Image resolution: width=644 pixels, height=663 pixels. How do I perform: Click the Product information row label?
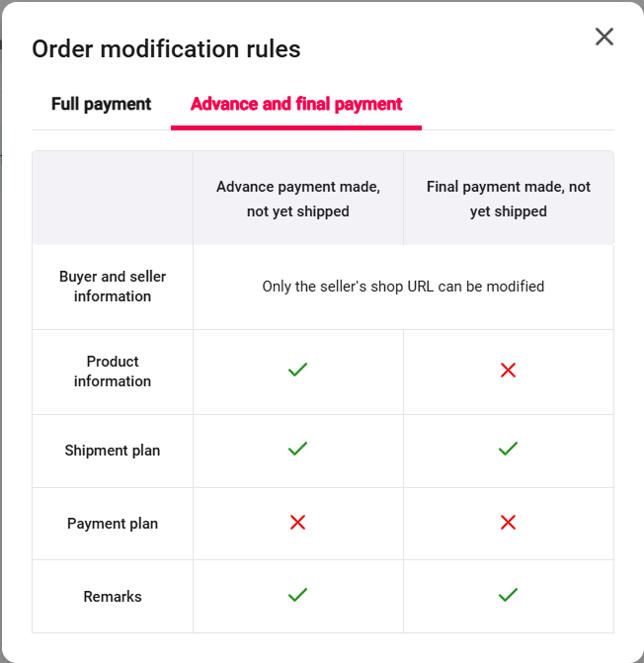coord(113,372)
